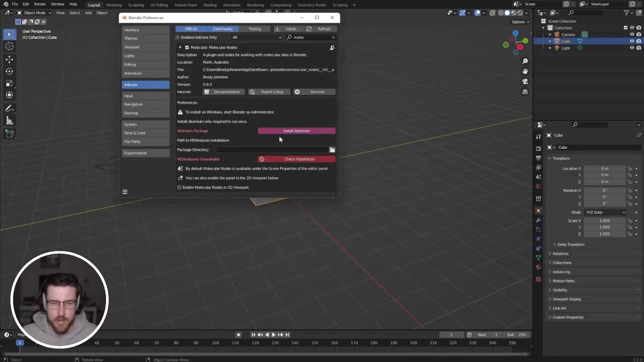This screenshot has width=644, height=362.
Task: Expand the Collections panel in properties
Action: (562, 263)
